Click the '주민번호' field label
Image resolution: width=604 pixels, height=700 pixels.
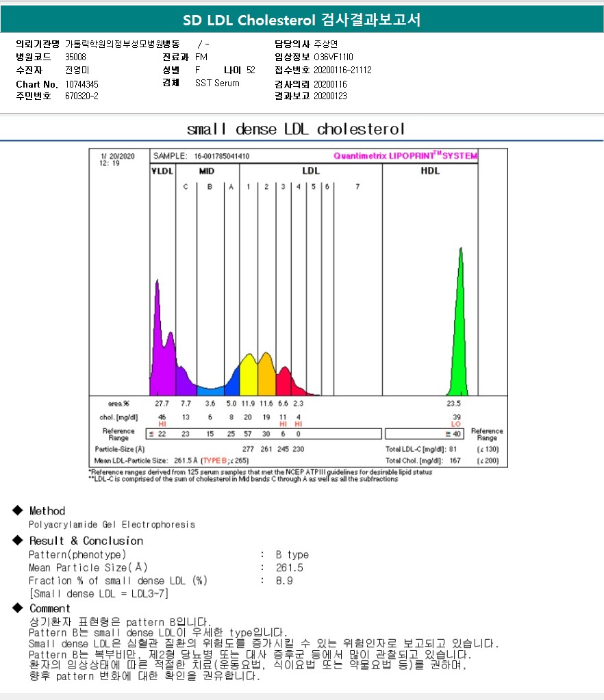click(34, 96)
